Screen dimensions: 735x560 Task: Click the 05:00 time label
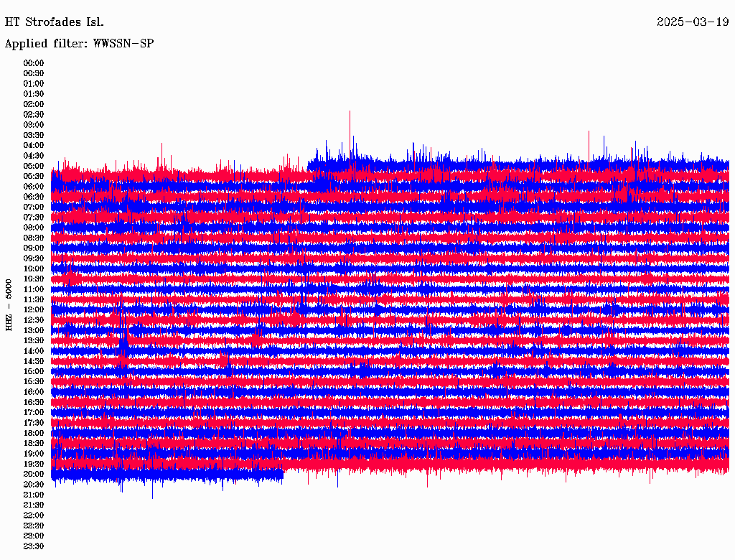click(34, 166)
